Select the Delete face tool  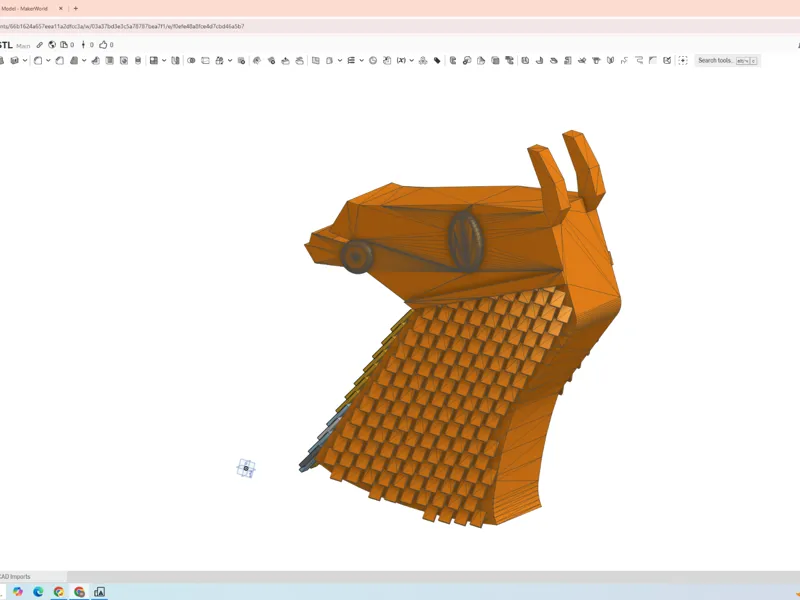click(271, 60)
